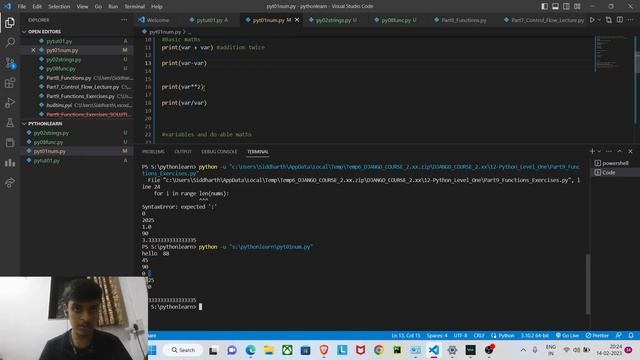Open the File menu
Viewport: 640px width, 360px height.
(22, 6)
